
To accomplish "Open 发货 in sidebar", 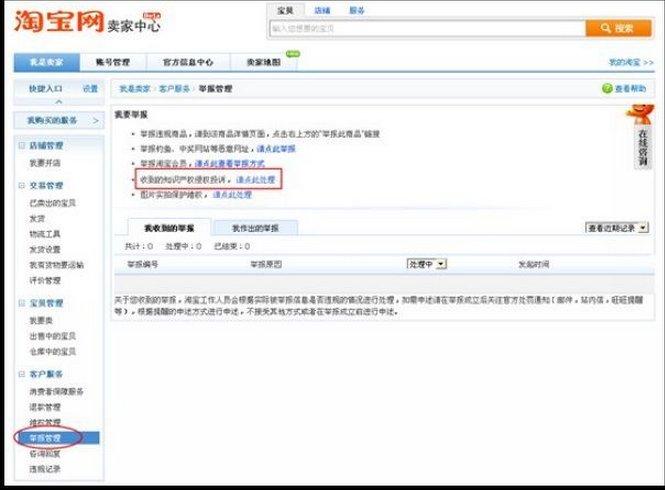I will pyautogui.click(x=37, y=218).
